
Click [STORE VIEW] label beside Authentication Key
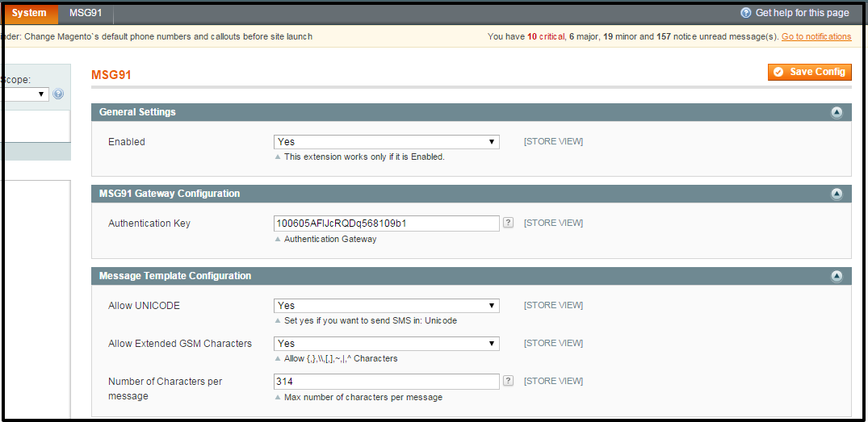(554, 223)
